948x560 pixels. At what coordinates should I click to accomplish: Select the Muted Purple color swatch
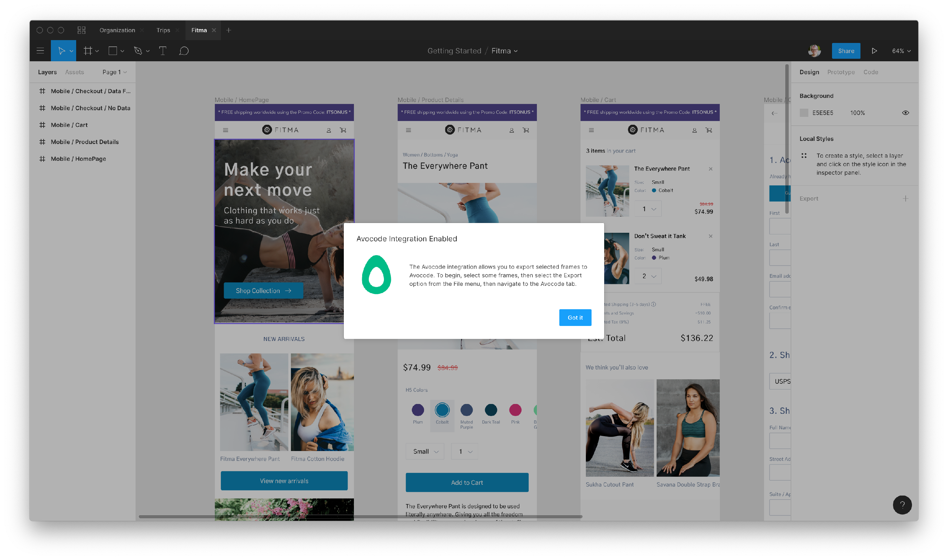[x=466, y=410]
